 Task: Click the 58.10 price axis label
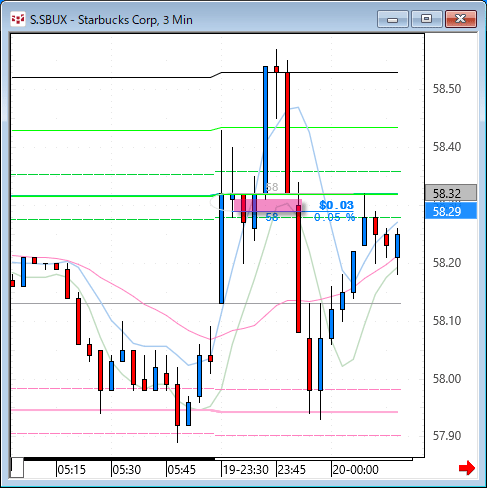pos(447,321)
